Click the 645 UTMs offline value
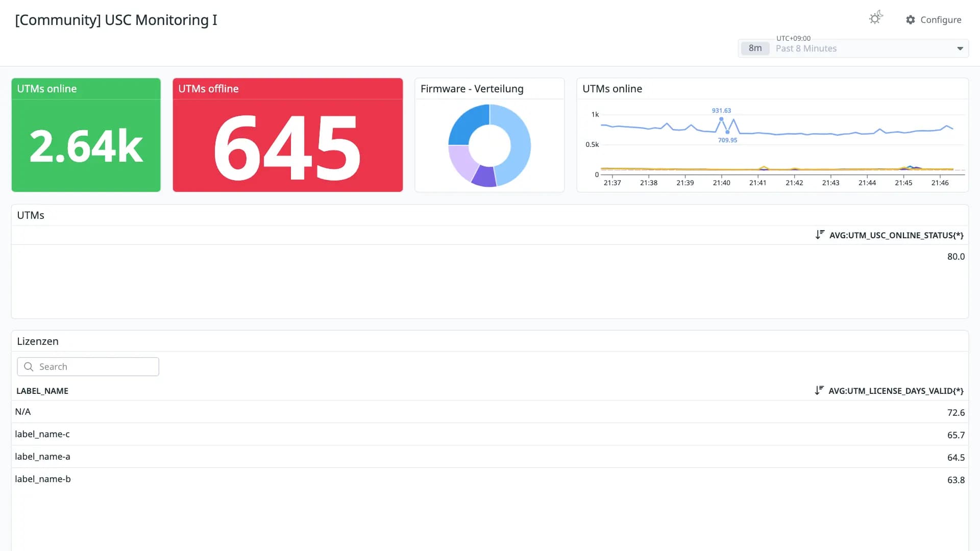 click(x=287, y=147)
